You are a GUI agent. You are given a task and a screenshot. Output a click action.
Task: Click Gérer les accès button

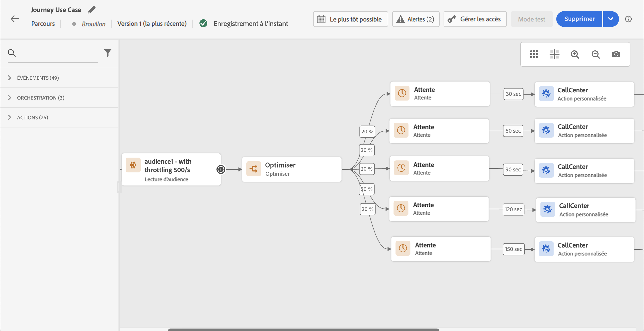tap(475, 19)
